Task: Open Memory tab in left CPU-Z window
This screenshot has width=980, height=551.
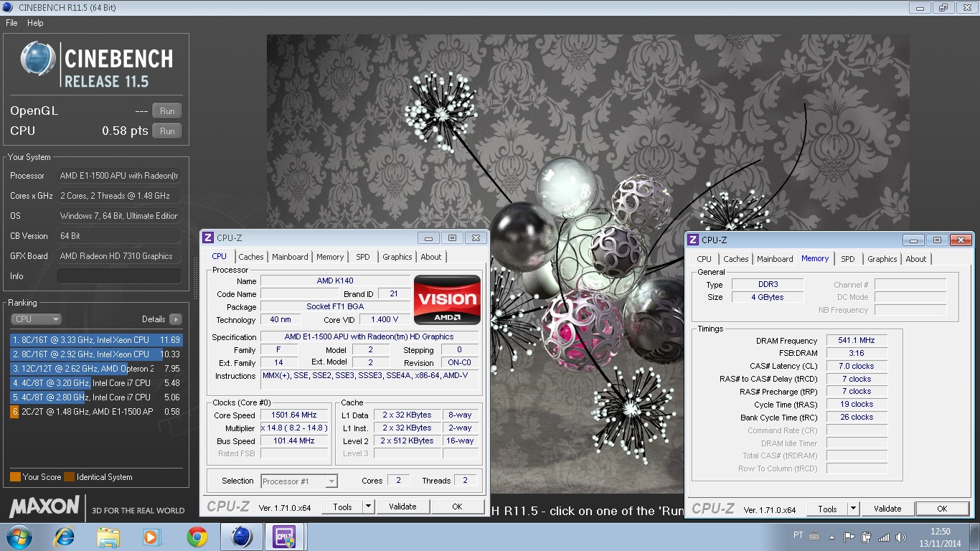Action: 330,257
